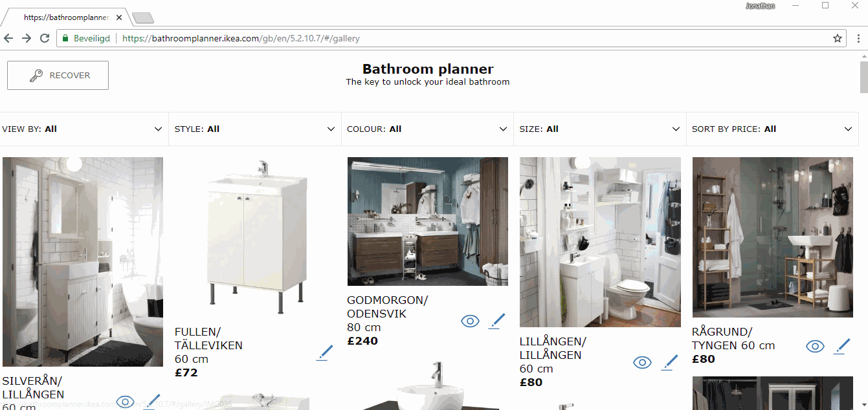This screenshot has width=868, height=410.
Task: Open the RÅGRUND/TYNGEN bathroom photo
Action: 773,237
